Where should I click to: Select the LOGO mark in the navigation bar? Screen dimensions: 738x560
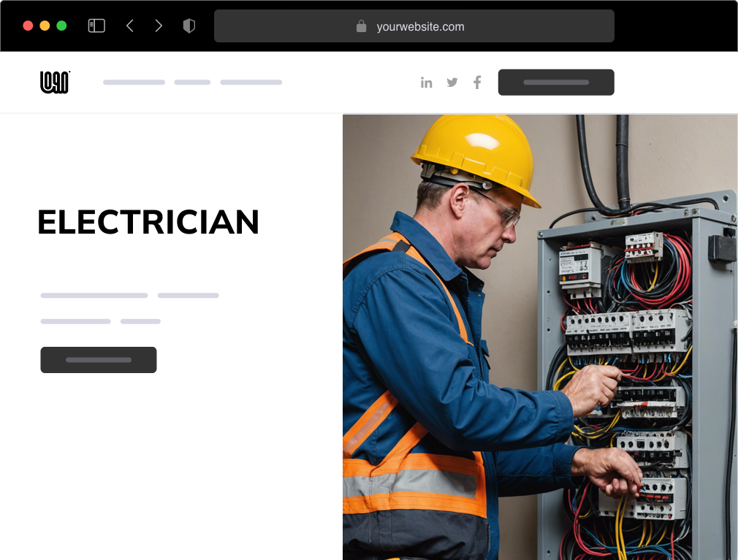pyautogui.click(x=54, y=82)
